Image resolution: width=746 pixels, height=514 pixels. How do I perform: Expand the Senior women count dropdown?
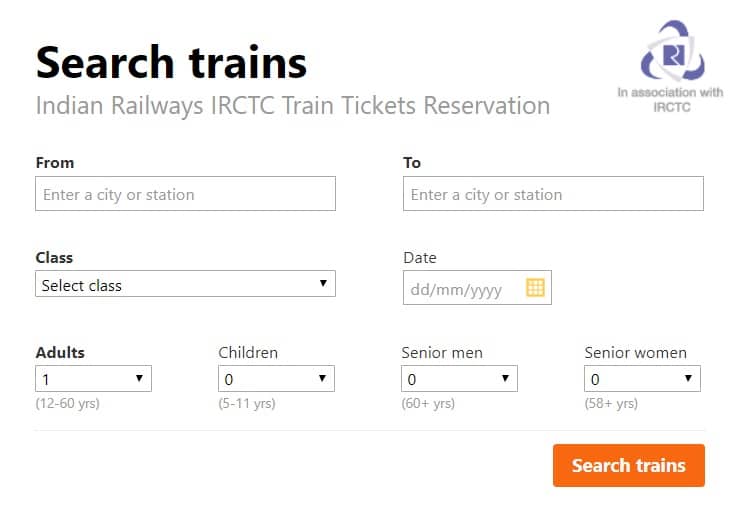tap(642, 379)
